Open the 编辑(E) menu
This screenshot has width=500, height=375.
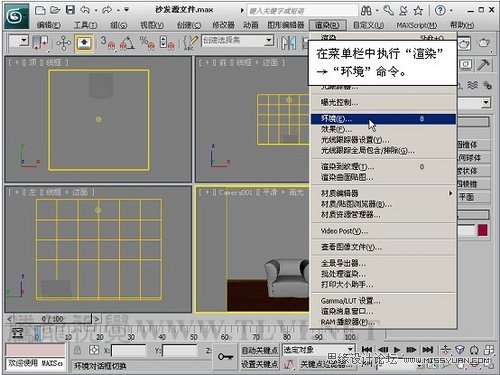tap(49, 25)
